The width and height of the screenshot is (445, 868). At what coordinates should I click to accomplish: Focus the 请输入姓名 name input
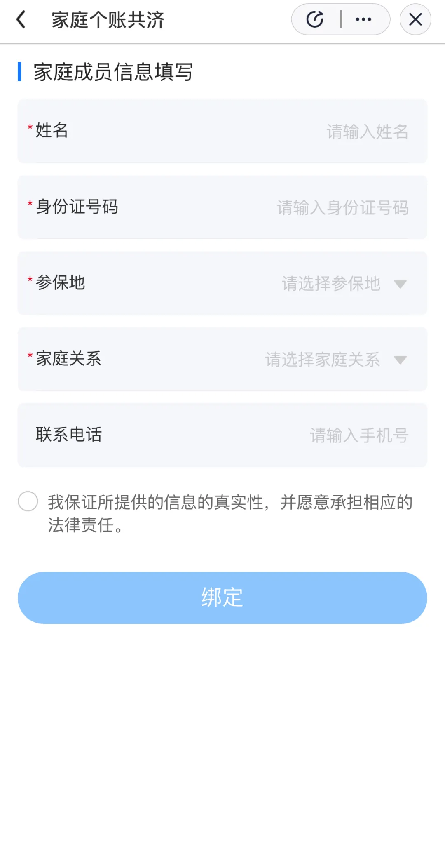click(x=367, y=132)
